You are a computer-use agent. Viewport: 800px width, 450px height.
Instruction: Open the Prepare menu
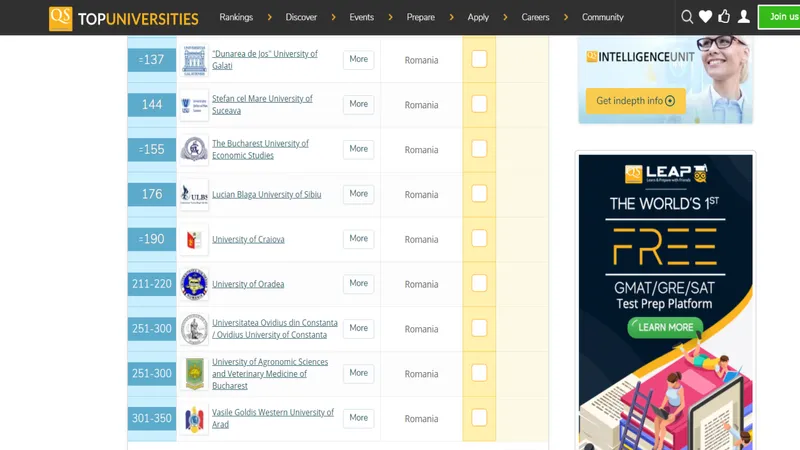[421, 17]
